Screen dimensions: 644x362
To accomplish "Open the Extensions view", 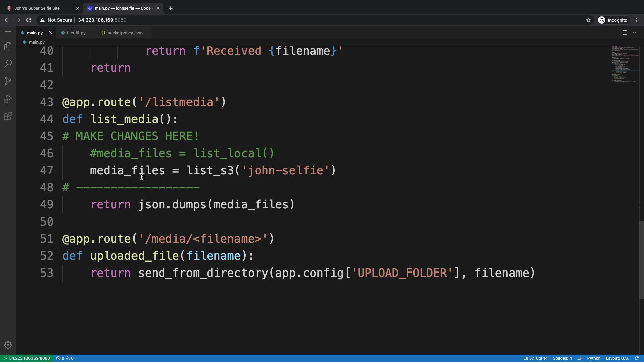I will tap(8, 116).
